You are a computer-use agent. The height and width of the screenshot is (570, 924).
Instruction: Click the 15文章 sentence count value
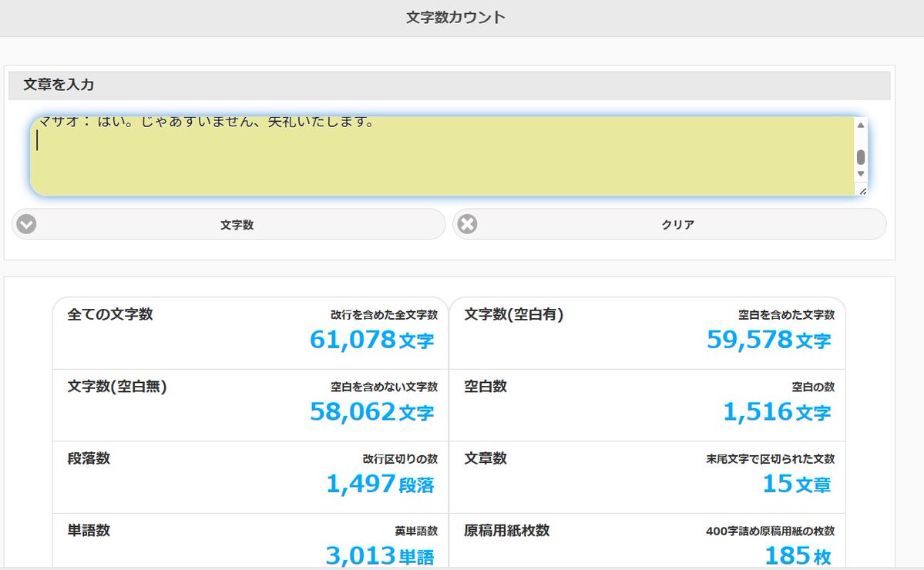pos(797,484)
